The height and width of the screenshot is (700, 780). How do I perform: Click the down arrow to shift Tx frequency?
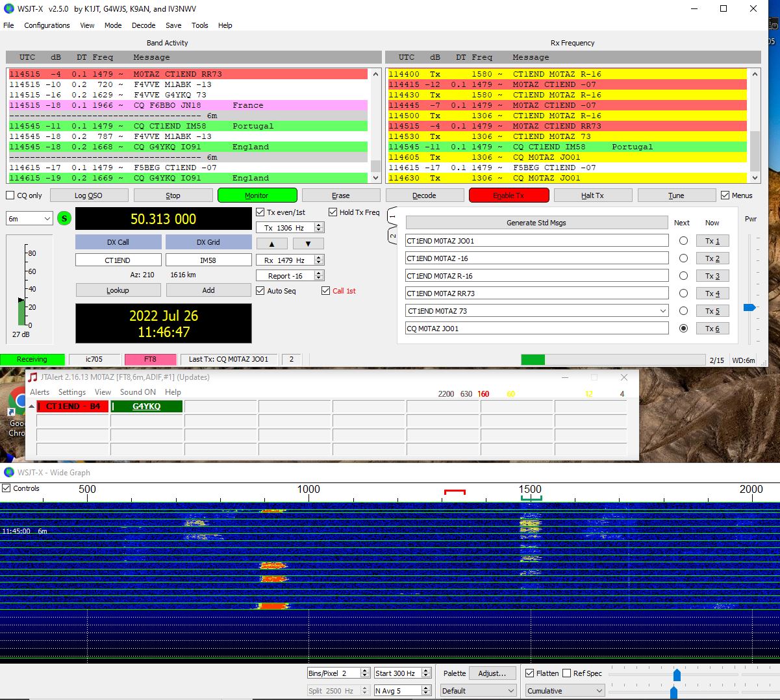(x=308, y=243)
